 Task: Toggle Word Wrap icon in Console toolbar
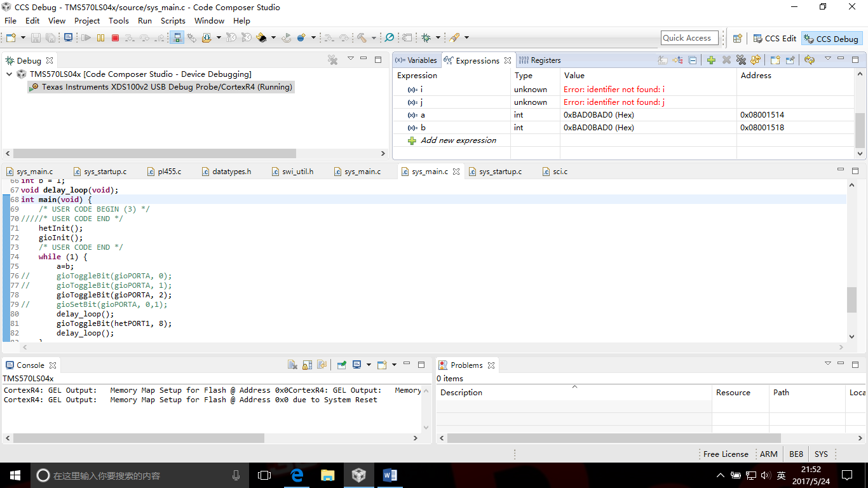pyautogui.click(x=322, y=365)
